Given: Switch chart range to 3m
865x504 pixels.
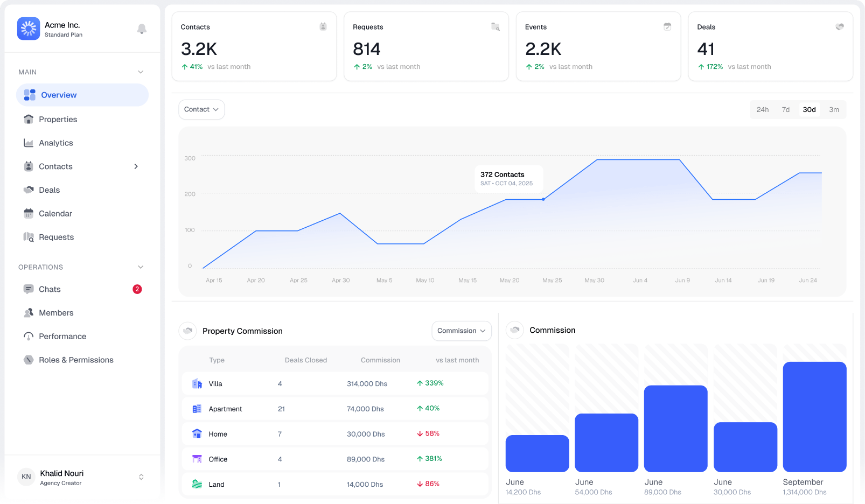Looking at the screenshot, I should pyautogui.click(x=833, y=110).
